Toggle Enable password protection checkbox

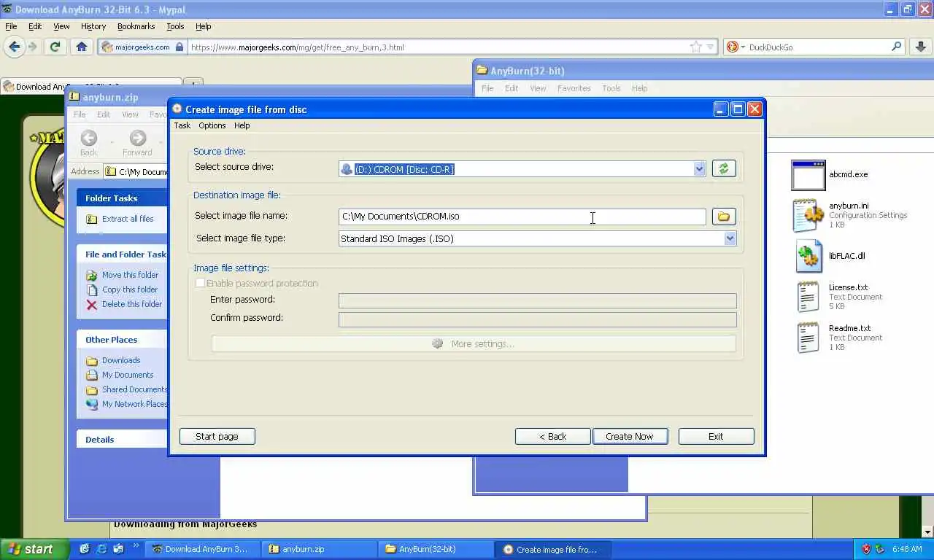[200, 283]
